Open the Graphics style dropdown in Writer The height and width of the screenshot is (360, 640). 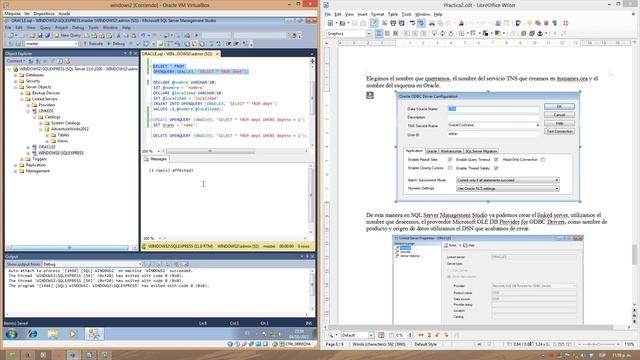tap(369, 33)
